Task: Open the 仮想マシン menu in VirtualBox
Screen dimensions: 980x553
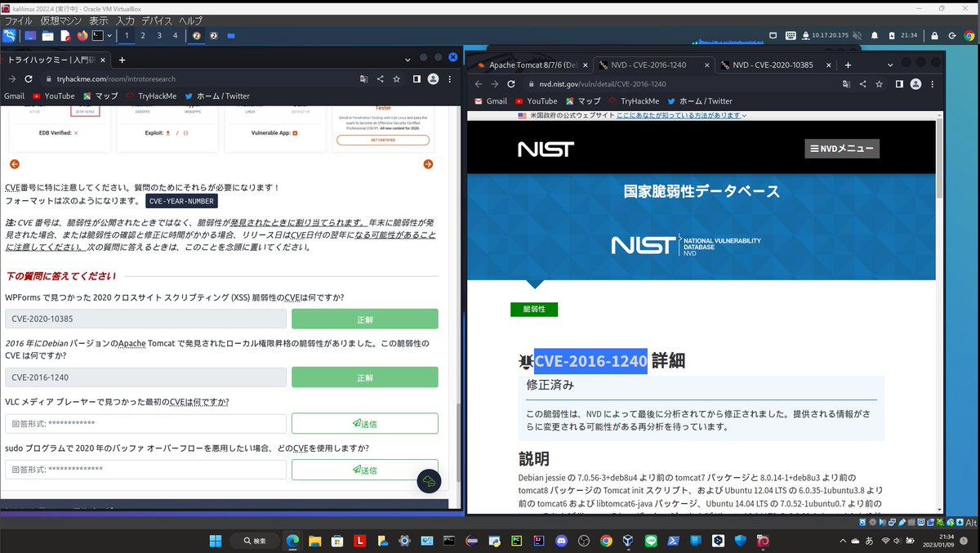Action: [60, 20]
